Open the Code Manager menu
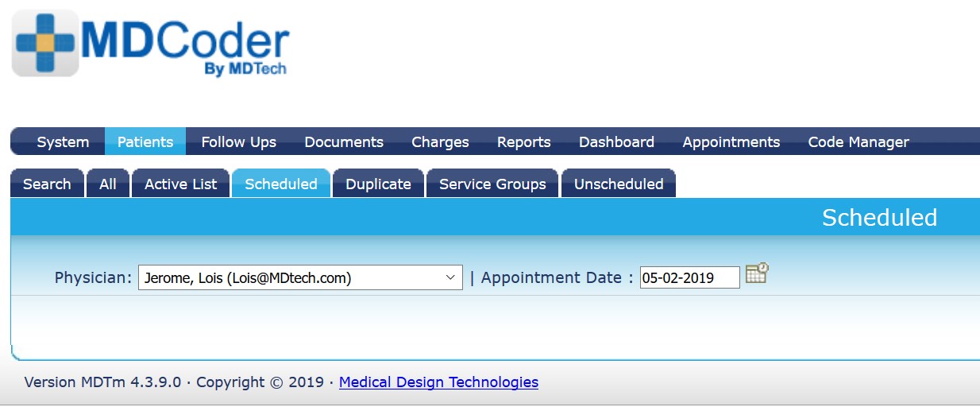Image resolution: width=980 pixels, height=407 pixels. 858,141
